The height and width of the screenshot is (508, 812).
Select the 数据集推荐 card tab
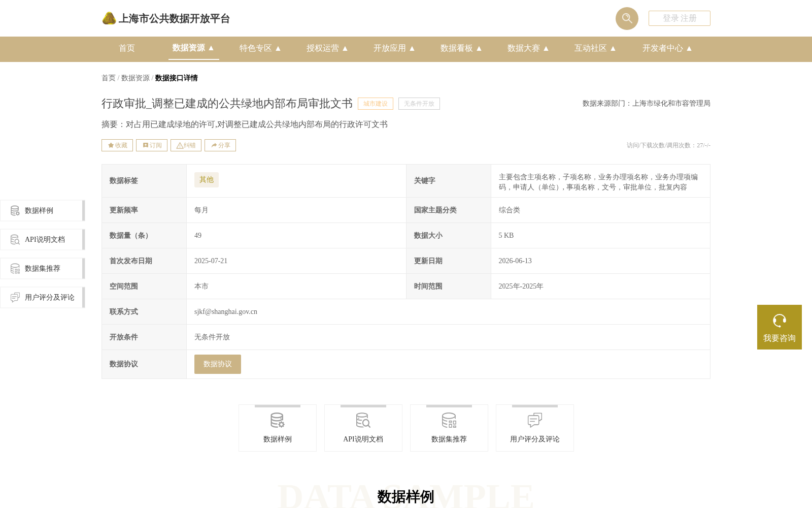449,428
